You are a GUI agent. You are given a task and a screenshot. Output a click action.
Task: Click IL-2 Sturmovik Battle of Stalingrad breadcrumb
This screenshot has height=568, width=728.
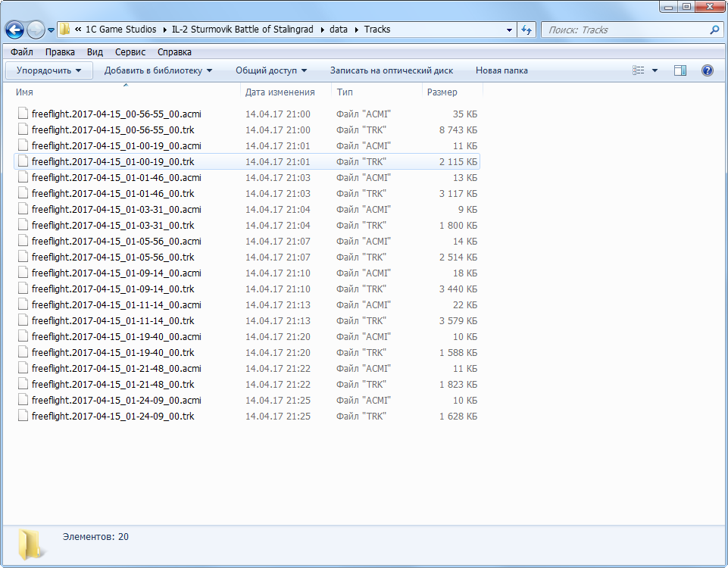click(242, 30)
